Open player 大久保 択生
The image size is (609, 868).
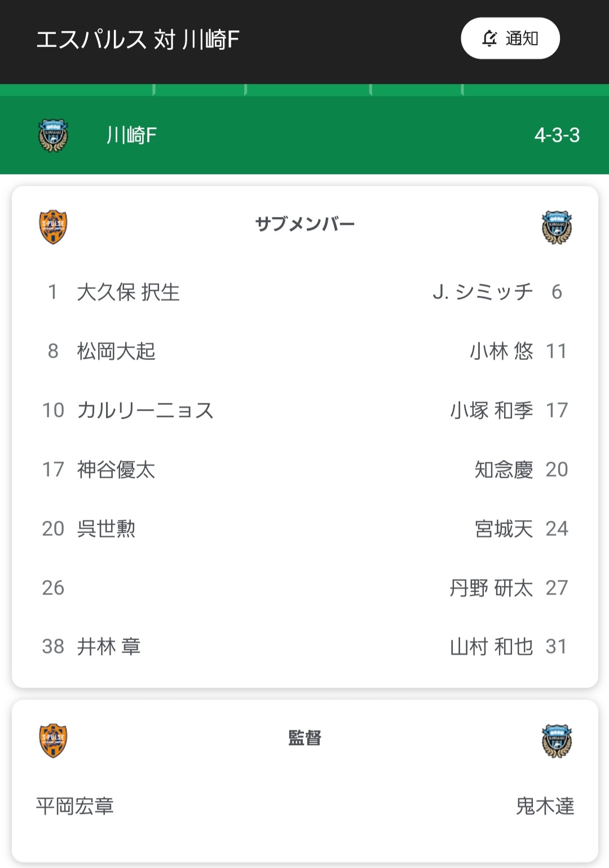coord(128,292)
